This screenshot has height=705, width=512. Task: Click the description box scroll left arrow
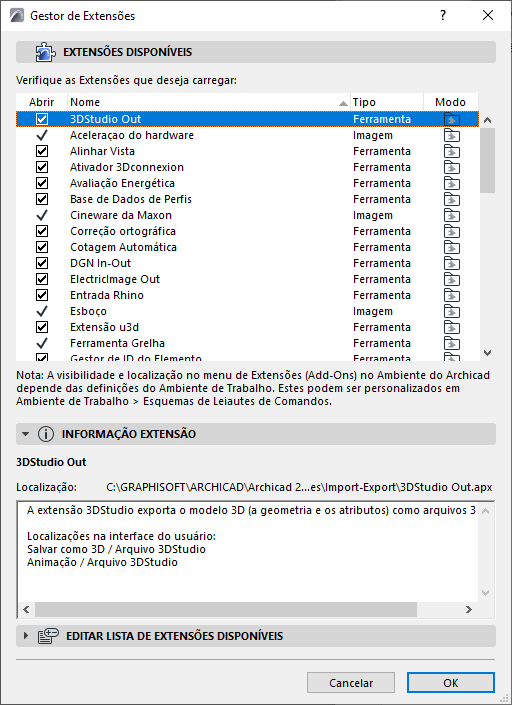pyautogui.click(x=26, y=610)
